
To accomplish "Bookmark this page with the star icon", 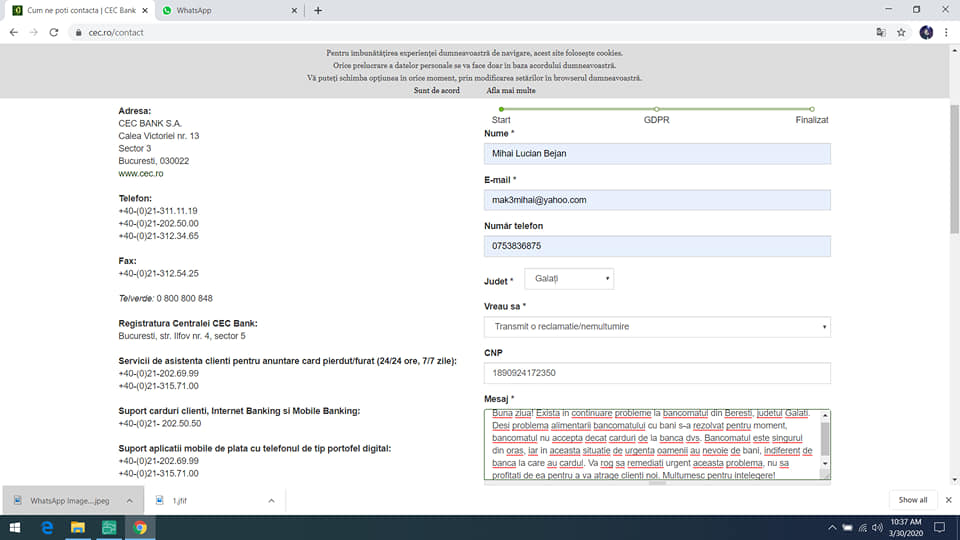I will click(901, 32).
